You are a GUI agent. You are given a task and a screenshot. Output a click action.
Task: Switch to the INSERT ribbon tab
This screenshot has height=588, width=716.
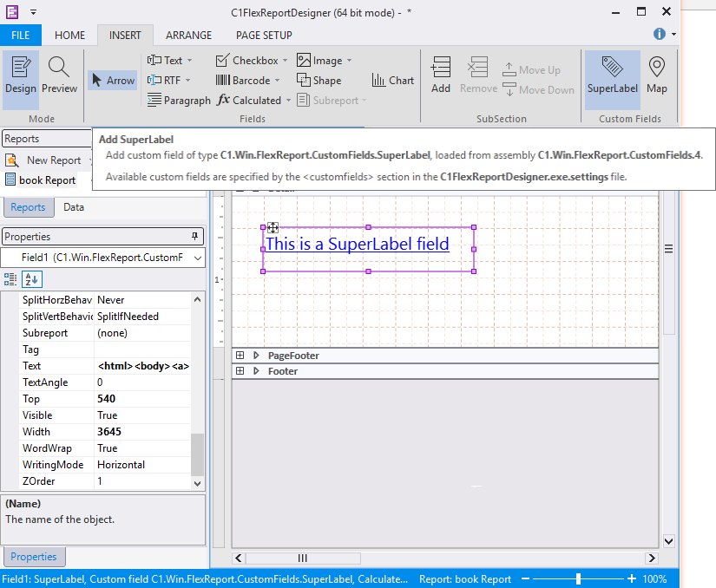[125, 36]
